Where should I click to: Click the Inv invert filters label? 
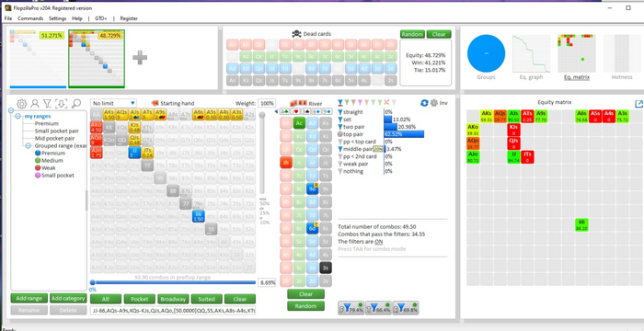[x=443, y=103]
